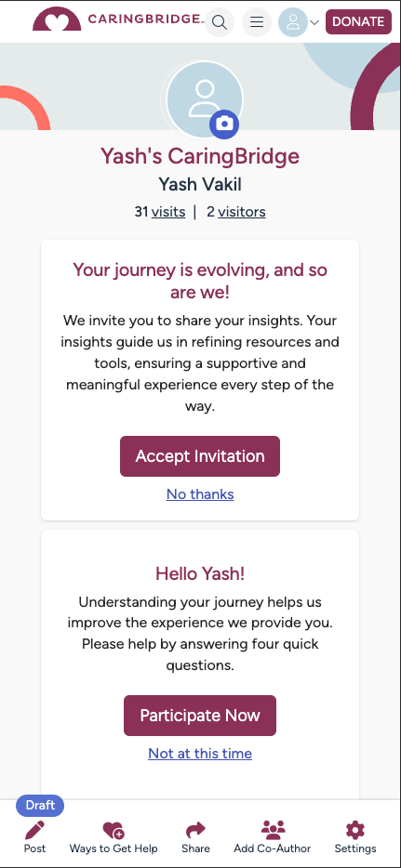This screenshot has height=868, width=401.
Task: Open the visitors count link
Action: [x=242, y=212]
